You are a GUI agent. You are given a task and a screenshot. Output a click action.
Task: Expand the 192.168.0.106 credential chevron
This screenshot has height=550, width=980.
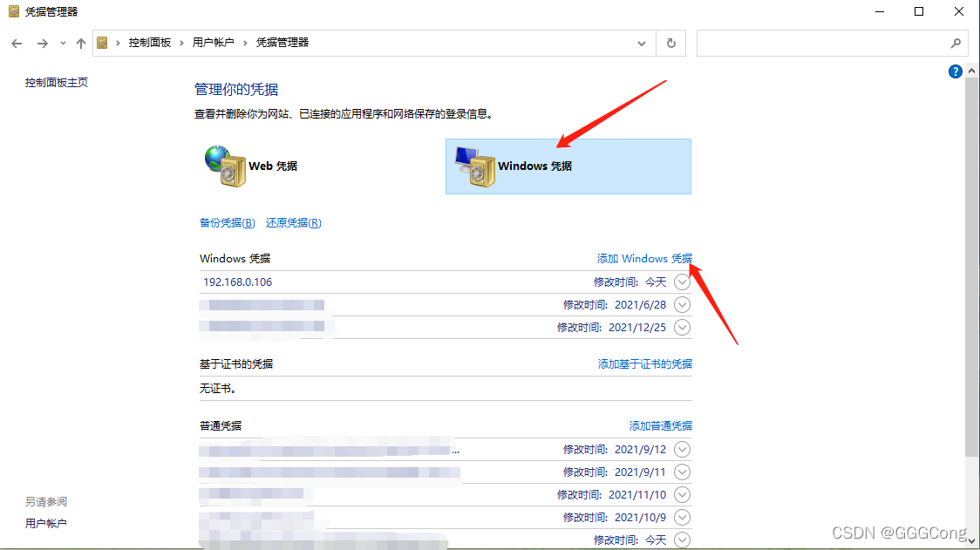682,282
